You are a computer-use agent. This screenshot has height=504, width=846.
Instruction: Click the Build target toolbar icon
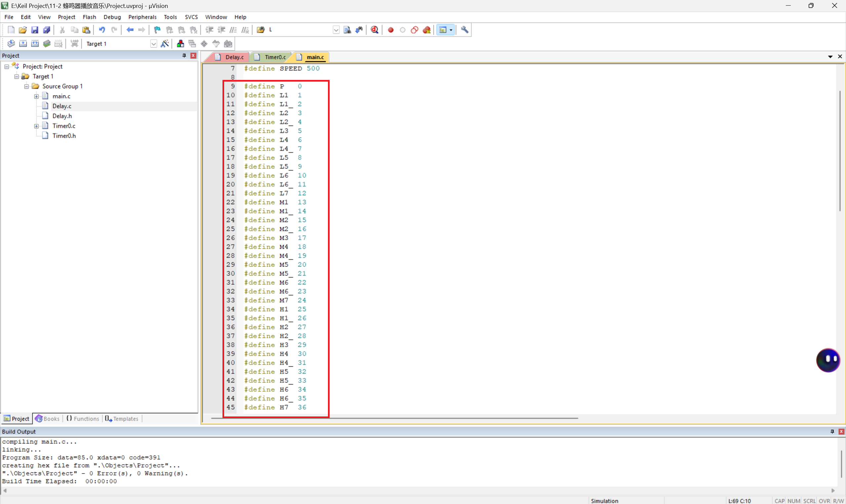23,44
